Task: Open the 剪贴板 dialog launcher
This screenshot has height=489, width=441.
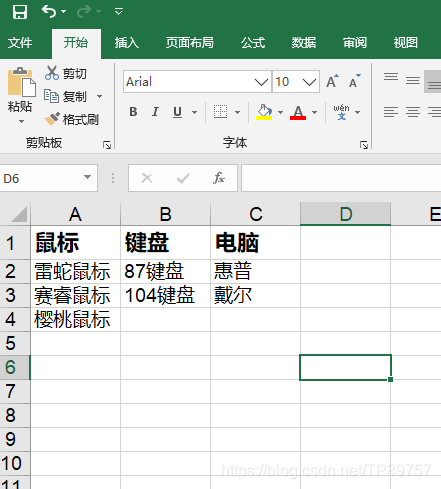Action: pyautogui.click(x=107, y=145)
